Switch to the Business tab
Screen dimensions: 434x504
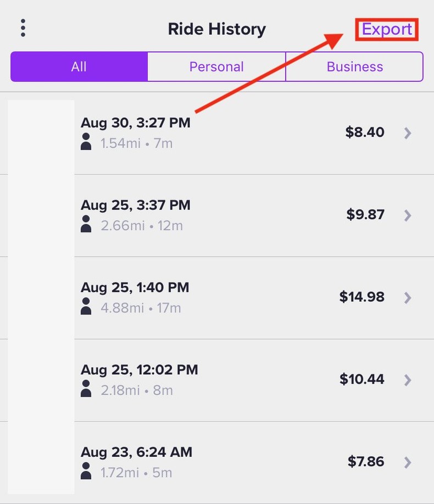[354, 67]
